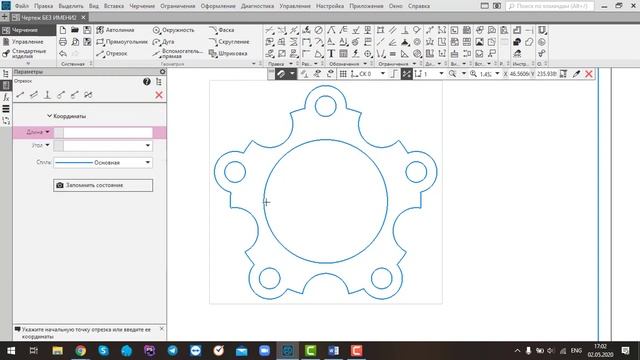The height and width of the screenshot is (360, 640).
Task: Toggle the Длина field lock box
Action: click(x=59, y=133)
